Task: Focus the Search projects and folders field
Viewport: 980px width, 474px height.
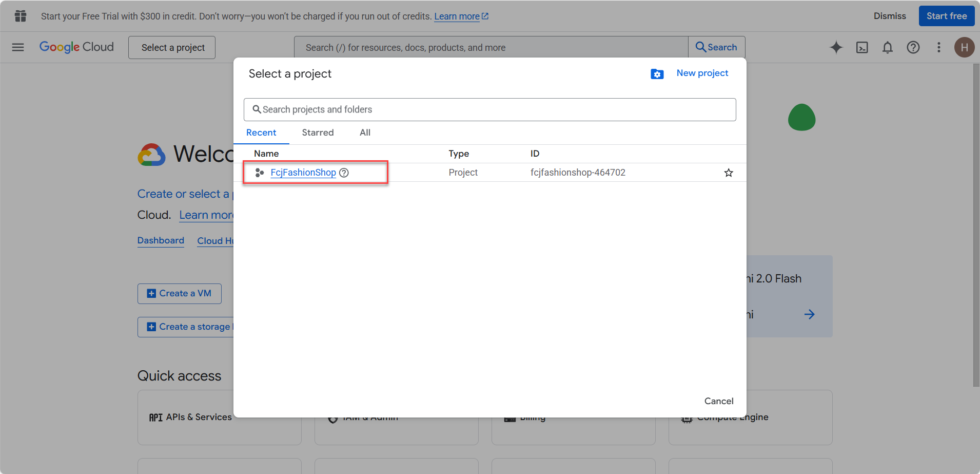Action: point(490,109)
